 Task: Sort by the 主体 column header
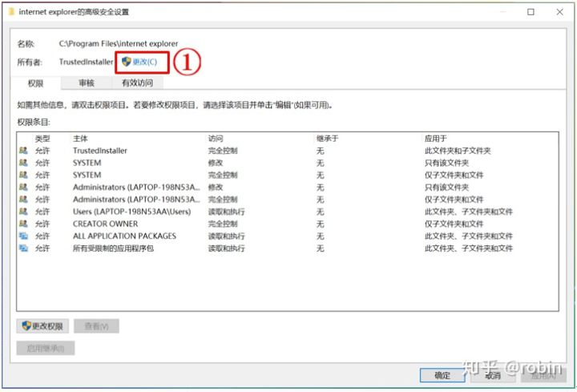tap(80, 139)
